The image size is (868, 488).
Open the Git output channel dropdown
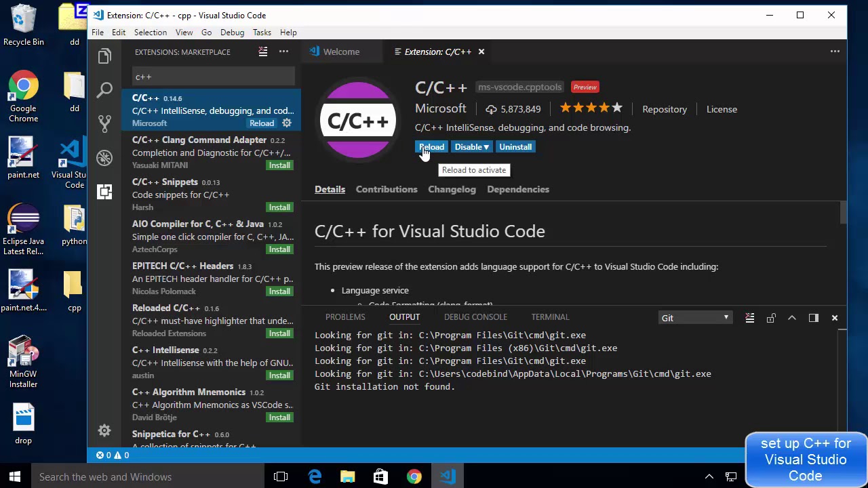pyautogui.click(x=695, y=318)
